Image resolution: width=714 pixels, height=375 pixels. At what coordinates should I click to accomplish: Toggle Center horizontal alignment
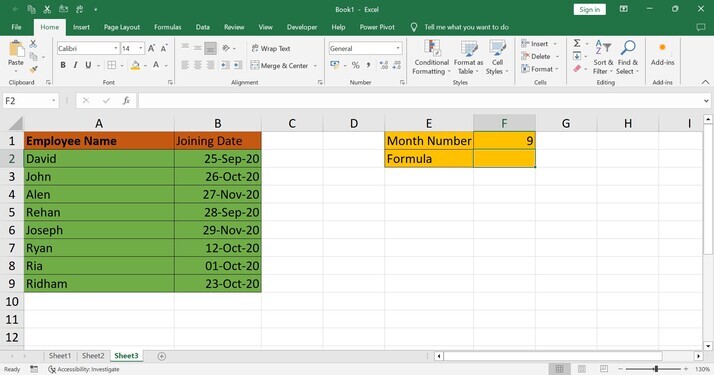pyautogui.click(x=198, y=65)
